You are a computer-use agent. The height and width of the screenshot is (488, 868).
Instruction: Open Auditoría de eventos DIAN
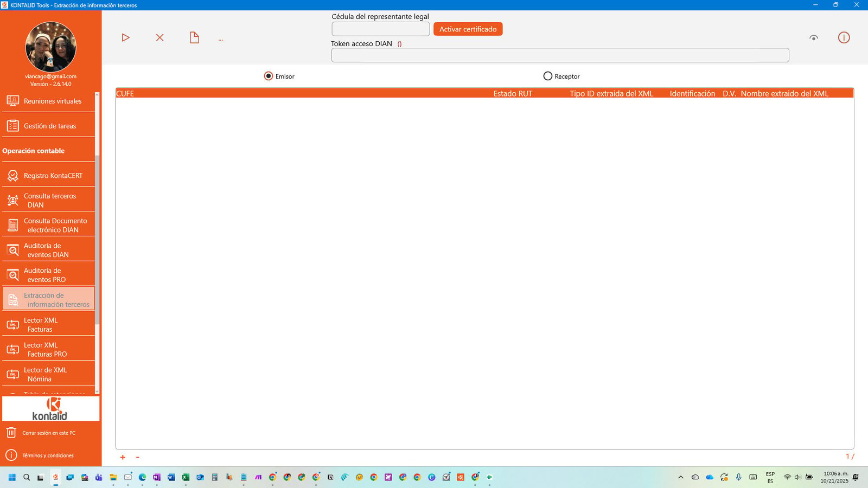[x=48, y=250]
